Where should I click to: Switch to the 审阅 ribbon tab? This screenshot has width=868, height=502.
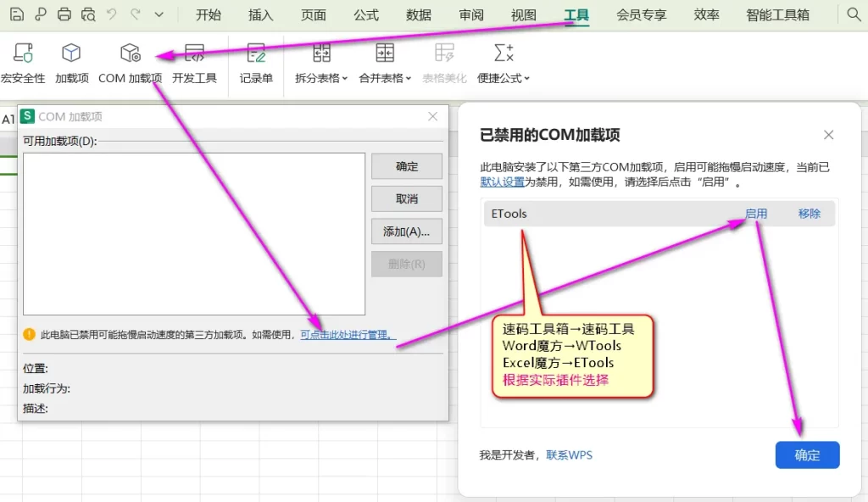point(471,15)
